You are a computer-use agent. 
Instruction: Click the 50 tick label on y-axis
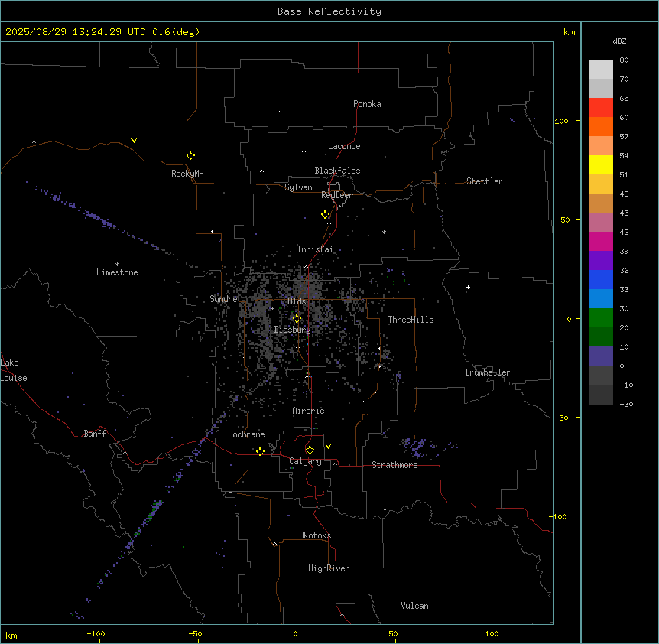(x=565, y=220)
